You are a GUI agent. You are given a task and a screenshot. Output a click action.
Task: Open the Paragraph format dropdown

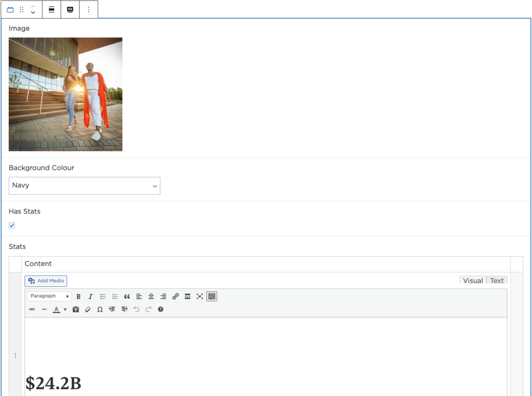[49, 296]
